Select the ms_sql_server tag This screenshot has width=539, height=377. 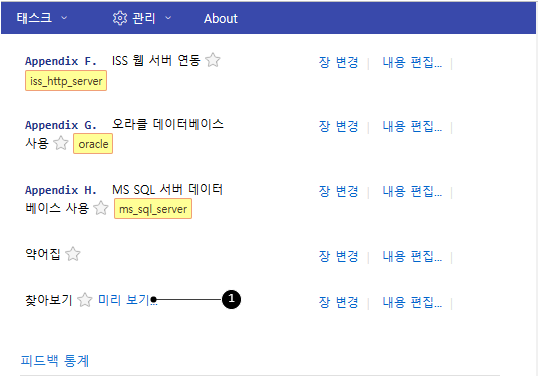[x=153, y=209]
